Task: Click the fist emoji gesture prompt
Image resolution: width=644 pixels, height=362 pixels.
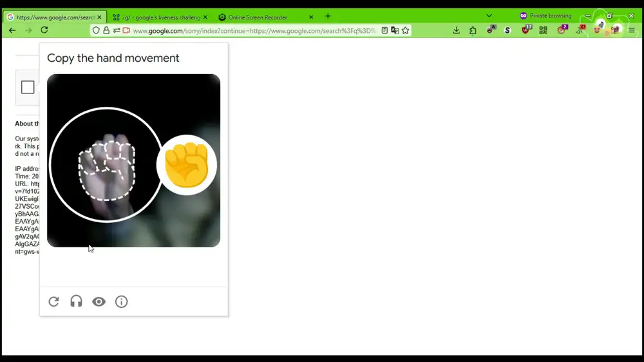Action: [x=187, y=165]
